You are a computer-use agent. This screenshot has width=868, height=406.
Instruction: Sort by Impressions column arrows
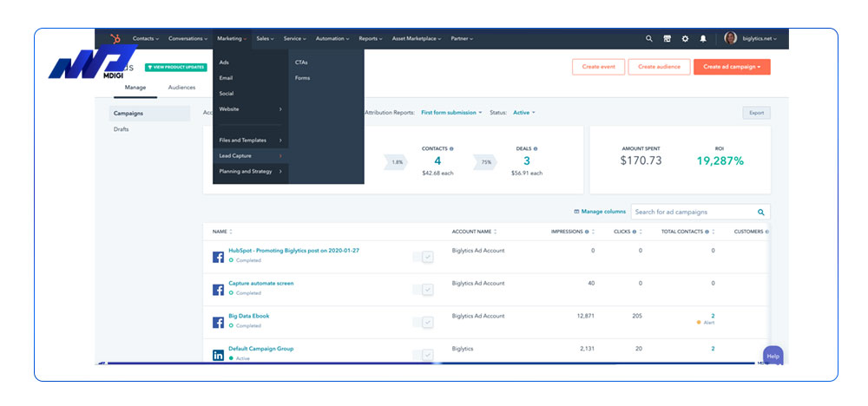click(x=593, y=232)
